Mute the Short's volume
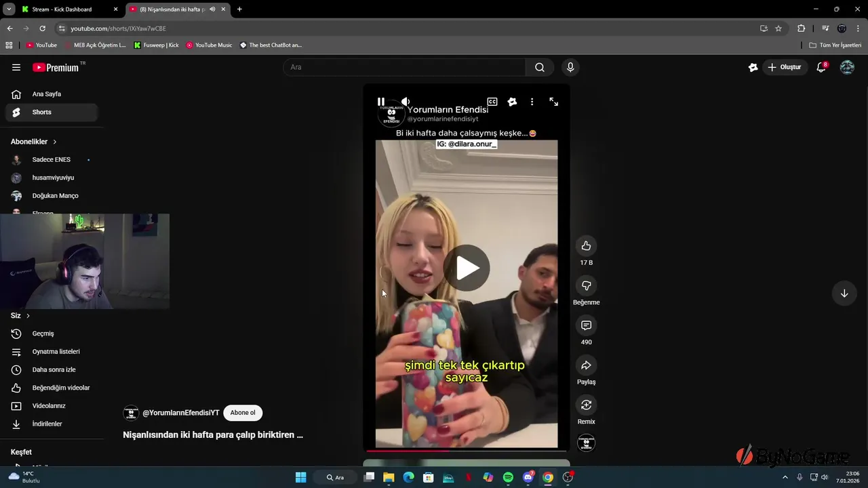 (x=405, y=102)
